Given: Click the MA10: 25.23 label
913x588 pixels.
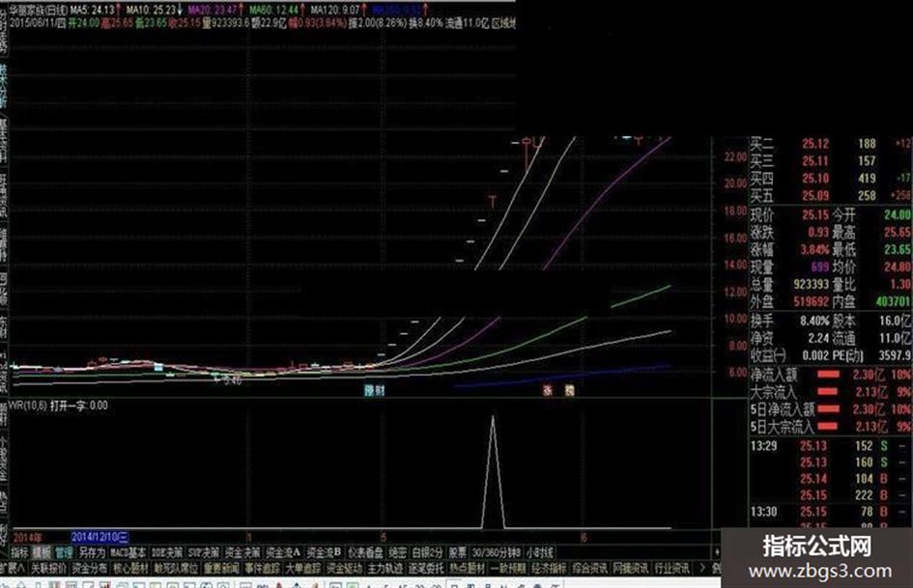Looking at the screenshot, I should tap(154, 10).
